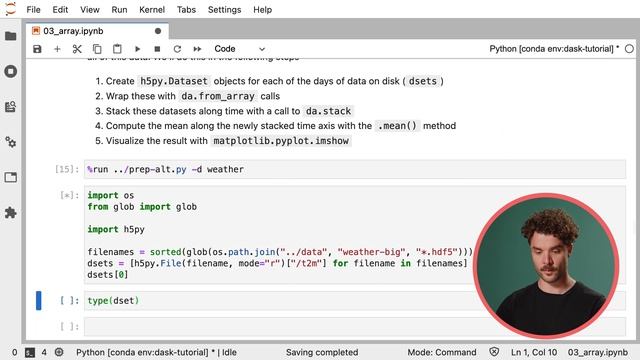Click the type(dset) code cell

[355, 301]
